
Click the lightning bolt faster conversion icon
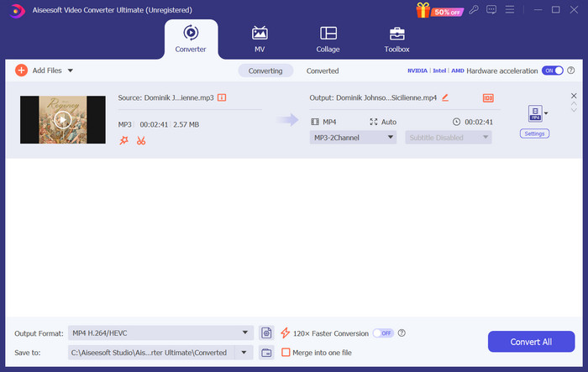(285, 333)
